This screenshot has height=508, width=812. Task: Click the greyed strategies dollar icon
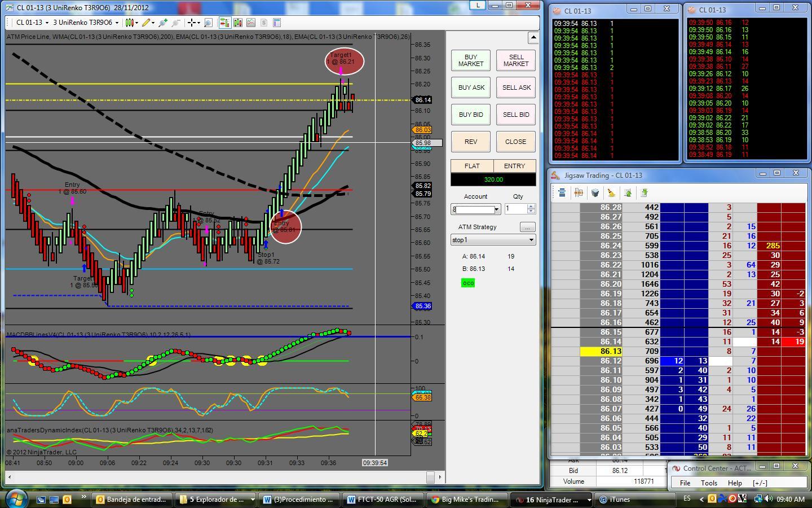coord(263,23)
